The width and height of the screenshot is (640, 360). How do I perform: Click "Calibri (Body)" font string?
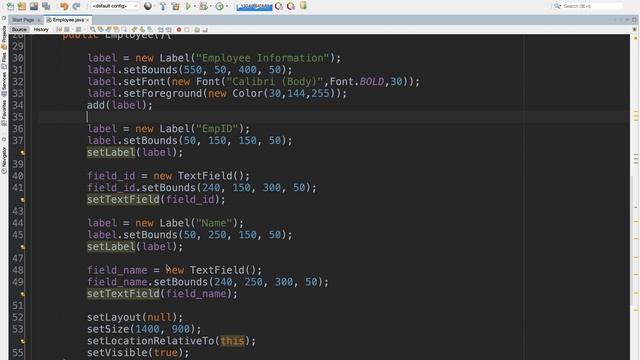click(274, 82)
